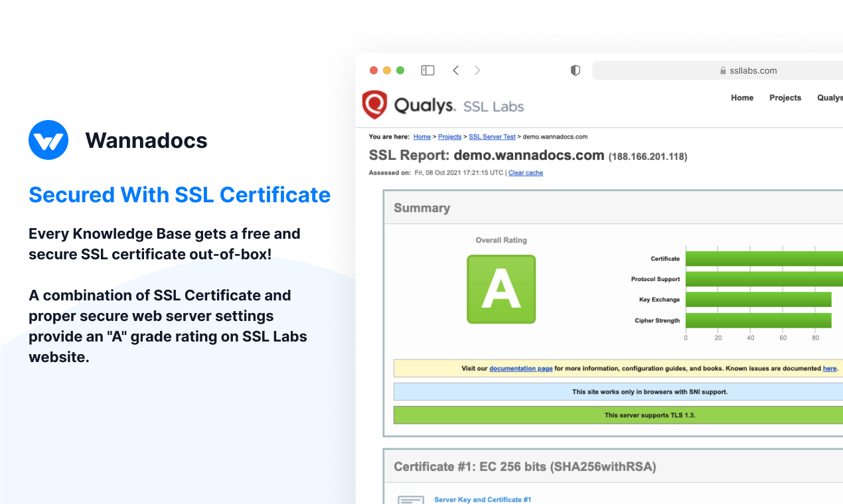Open the Projects menu in SSL Labs
The width and height of the screenshot is (843, 504).
[785, 97]
